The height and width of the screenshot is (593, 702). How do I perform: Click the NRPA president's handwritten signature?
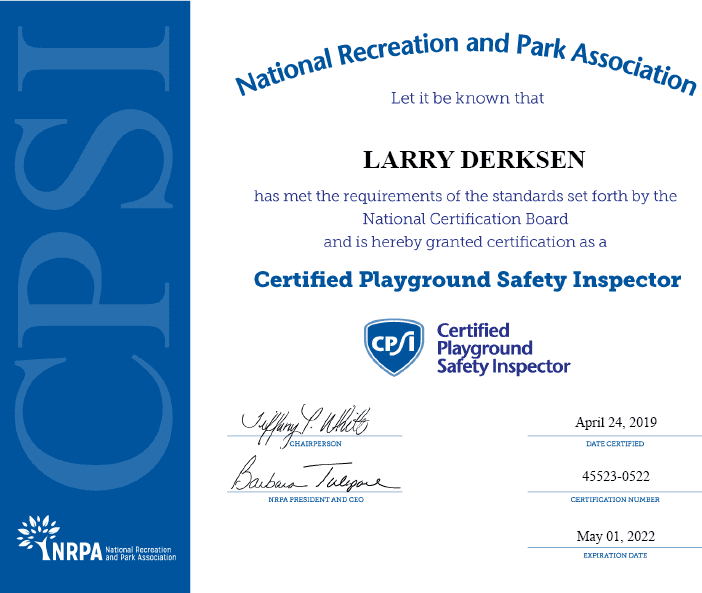[x=316, y=474]
